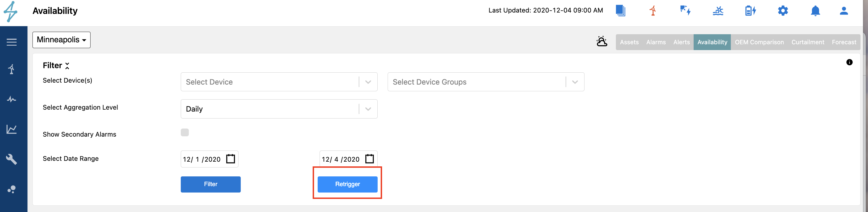Viewport: 868px width, 212px height.
Task: Switch to the Curtailment tab
Action: point(808,42)
